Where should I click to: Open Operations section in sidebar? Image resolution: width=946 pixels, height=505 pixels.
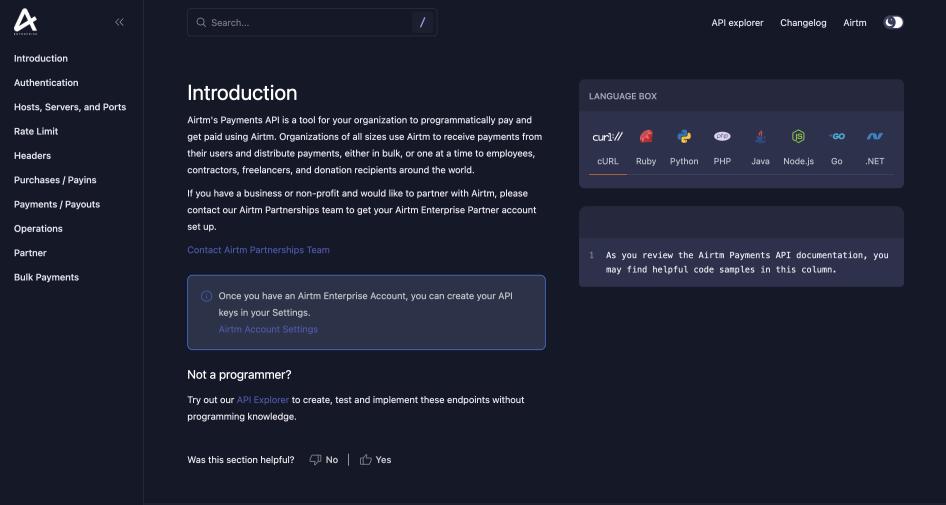[x=39, y=229]
